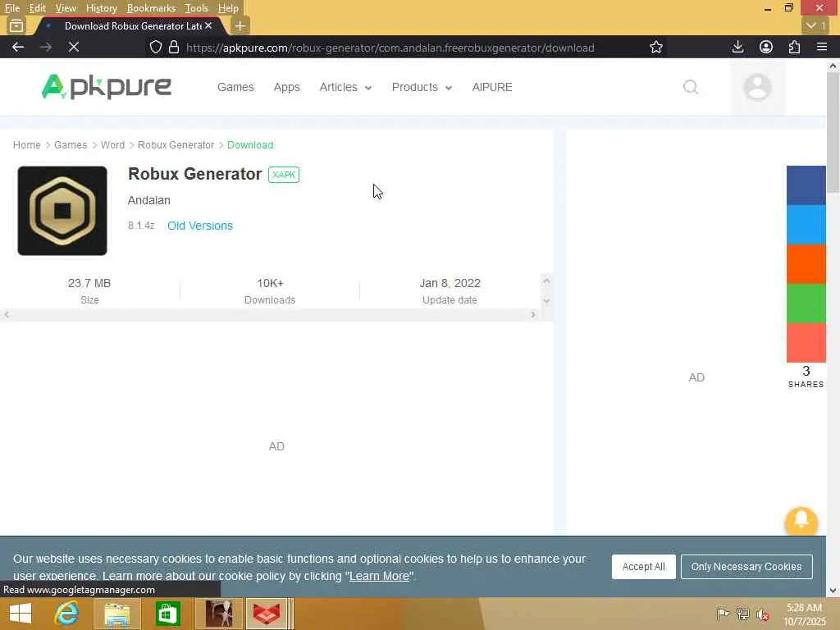Open the History menu

(x=101, y=8)
